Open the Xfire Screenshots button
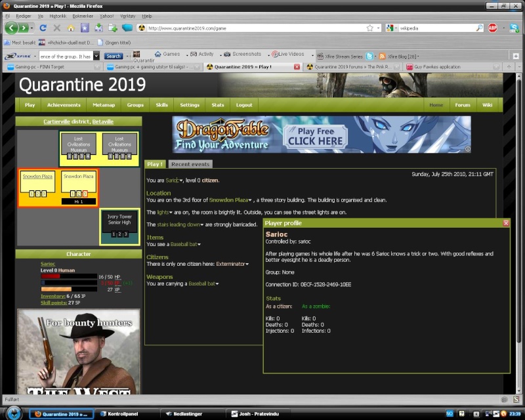The image size is (525, 420). point(242,54)
